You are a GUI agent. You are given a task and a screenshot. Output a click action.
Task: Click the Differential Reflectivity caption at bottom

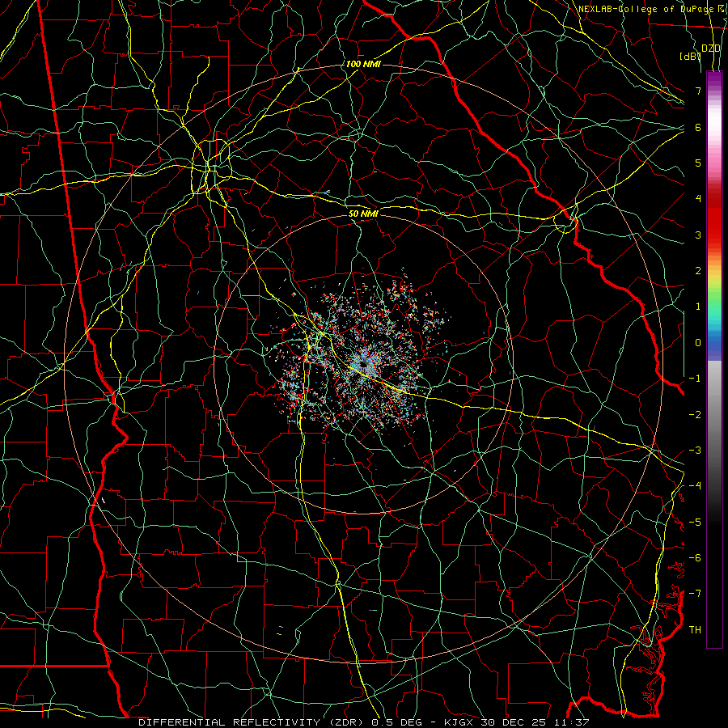point(363,722)
